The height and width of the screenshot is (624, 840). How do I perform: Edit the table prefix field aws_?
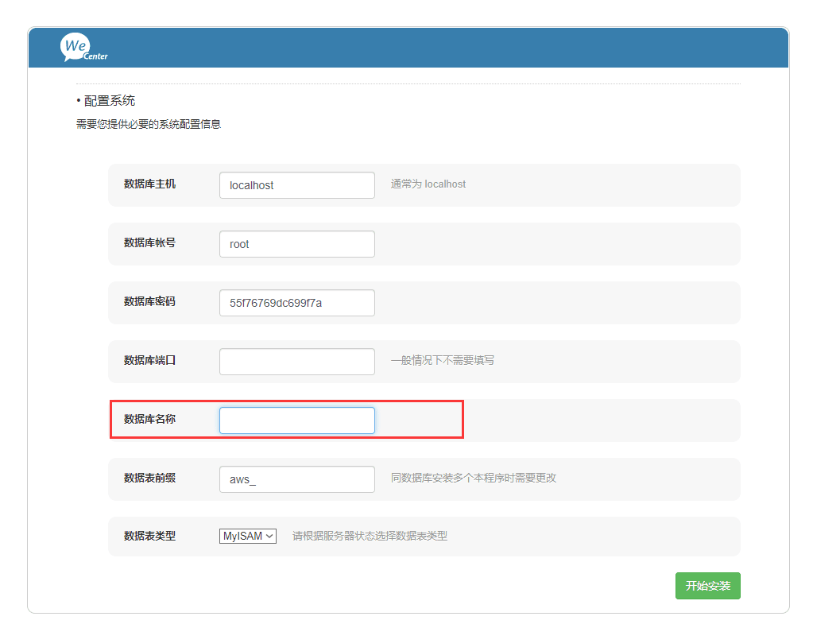coord(296,479)
